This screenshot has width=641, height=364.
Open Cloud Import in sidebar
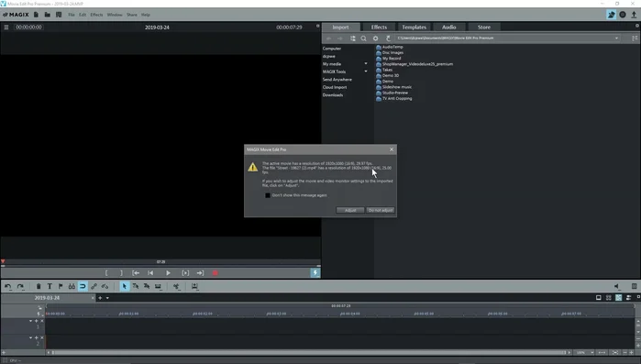point(335,87)
